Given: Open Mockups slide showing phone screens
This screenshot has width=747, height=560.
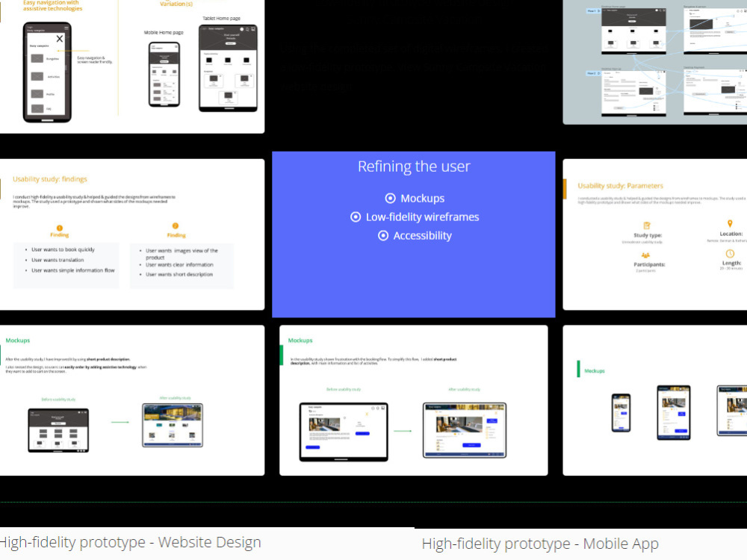Looking at the screenshot, I should point(655,400).
